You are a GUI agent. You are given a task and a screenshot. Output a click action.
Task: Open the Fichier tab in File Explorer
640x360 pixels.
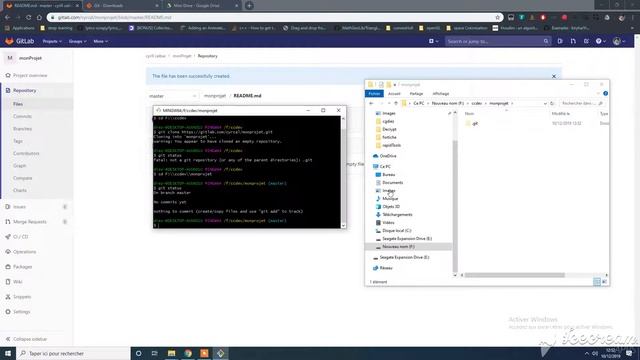pos(374,94)
